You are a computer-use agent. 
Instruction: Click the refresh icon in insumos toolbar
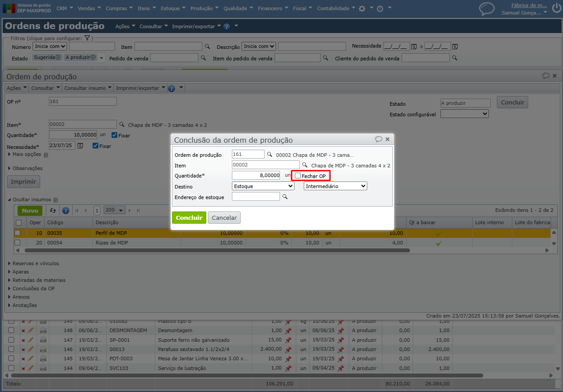(x=53, y=211)
